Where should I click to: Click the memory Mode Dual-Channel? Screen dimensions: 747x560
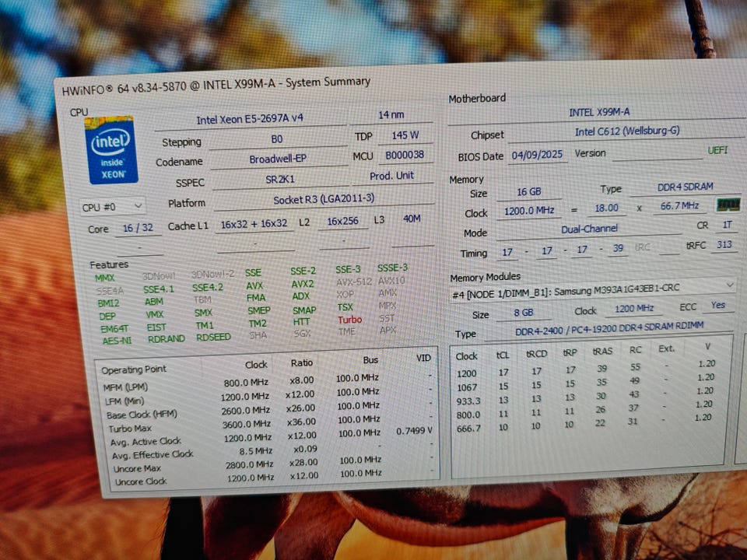589,229
